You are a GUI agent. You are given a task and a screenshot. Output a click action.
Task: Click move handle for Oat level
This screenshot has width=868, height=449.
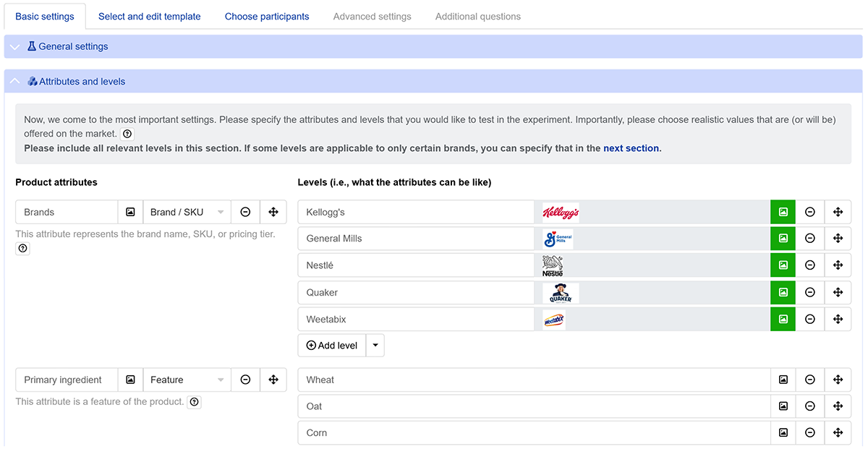838,406
